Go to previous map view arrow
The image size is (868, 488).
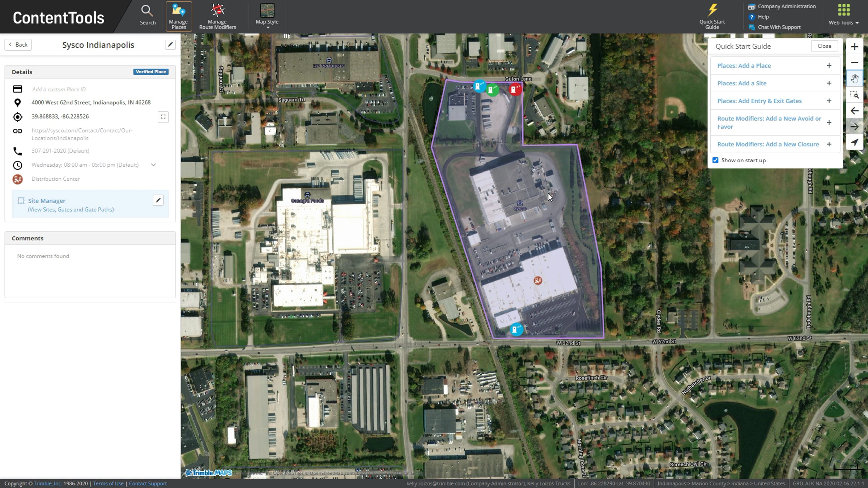pos(854,111)
